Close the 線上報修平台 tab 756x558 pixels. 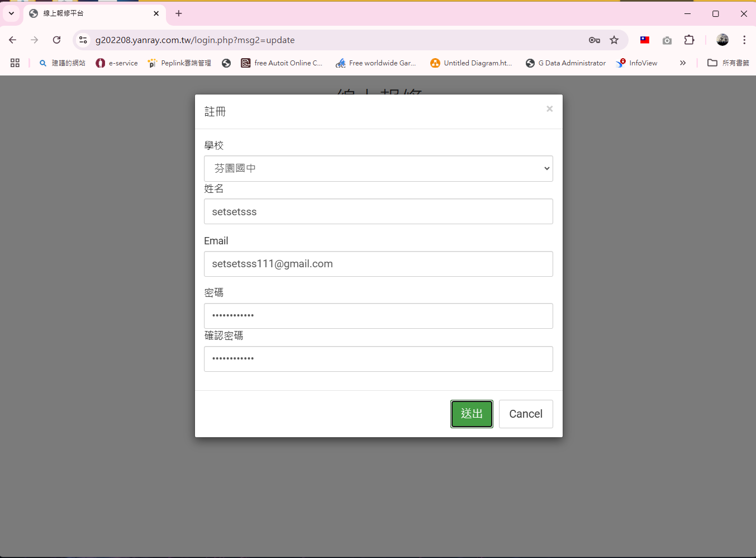(156, 13)
